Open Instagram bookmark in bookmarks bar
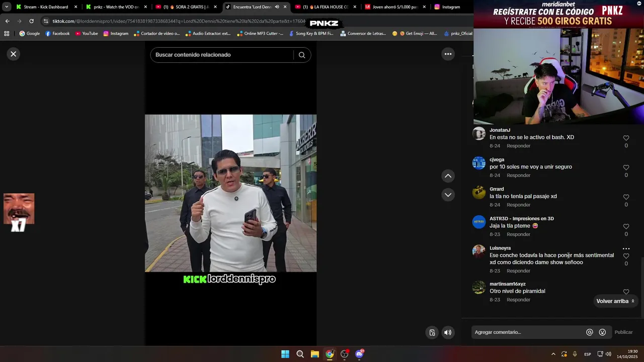The height and width of the screenshot is (362, 644). click(116, 34)
